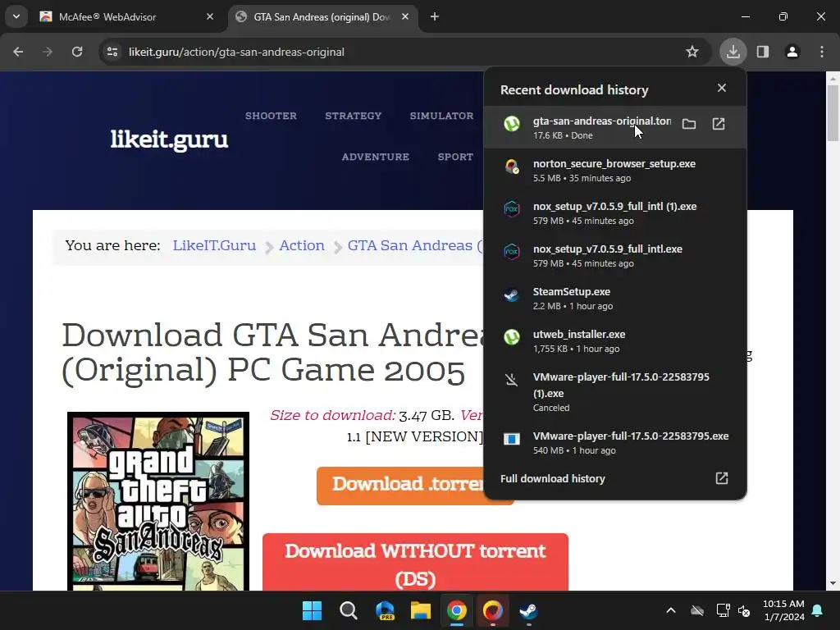Close the McAfee WebAdvisor tab

[x=210, y=16]
